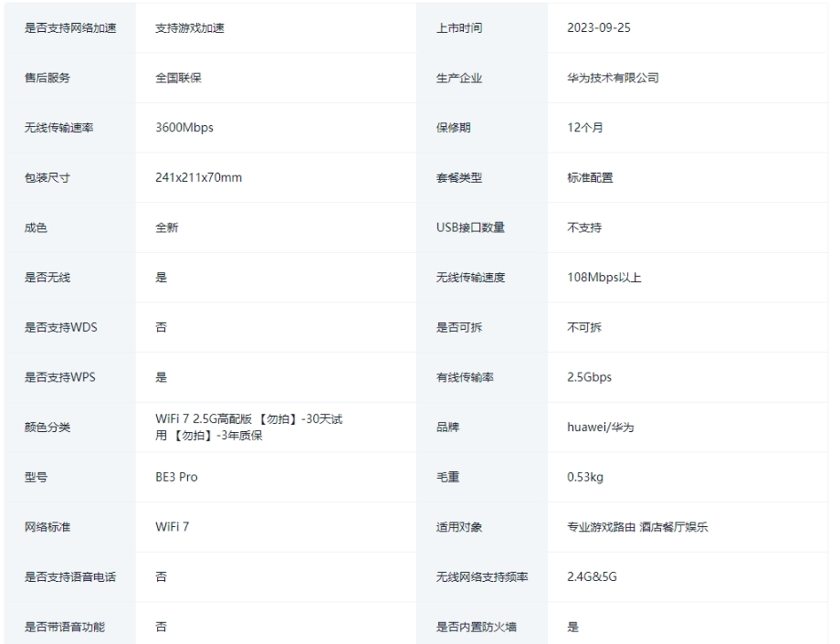Viewport: 840px width, 644px height.
Task: Select the 上市时间 date 2023-09-25
Action: pyautogui.click(x=598, y=28)
